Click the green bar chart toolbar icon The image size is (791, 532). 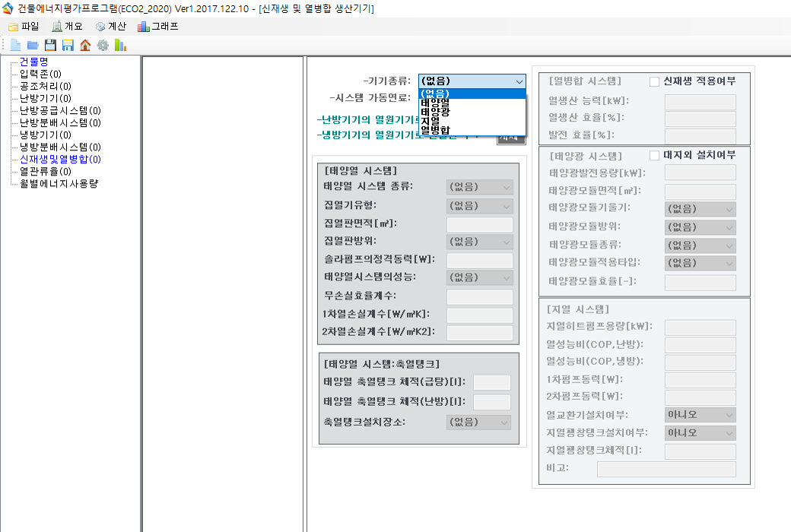pos(120,46)
